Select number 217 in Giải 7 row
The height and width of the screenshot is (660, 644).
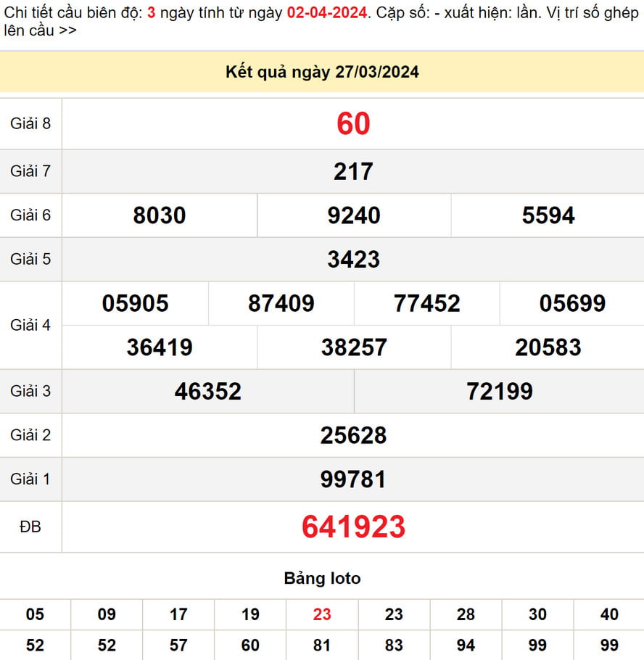click(353, 172)
